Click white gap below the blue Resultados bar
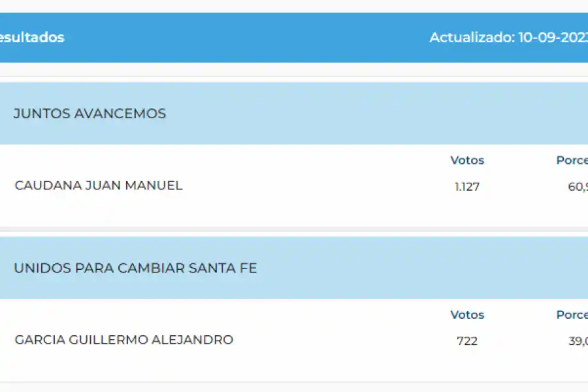Image resolution: width=588 pixels, height=392 pixels. click(x=294, y=69)
